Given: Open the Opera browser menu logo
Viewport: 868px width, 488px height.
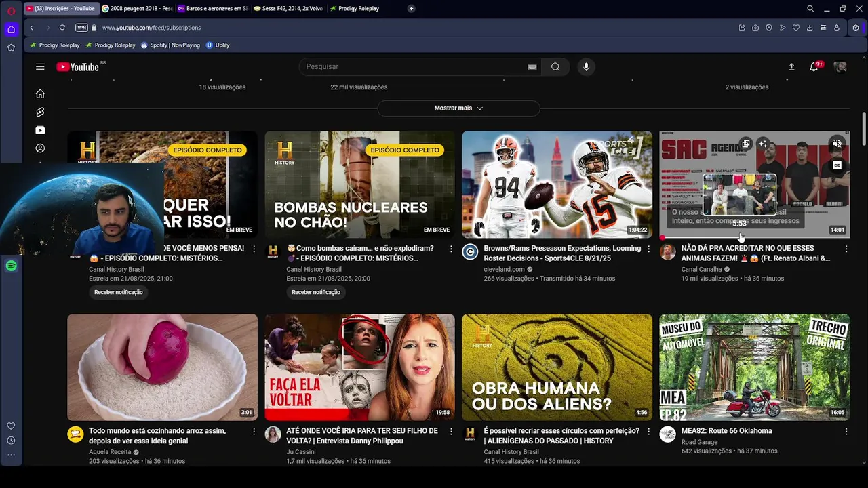Looking at the screenshot, I should pos(11,10).
